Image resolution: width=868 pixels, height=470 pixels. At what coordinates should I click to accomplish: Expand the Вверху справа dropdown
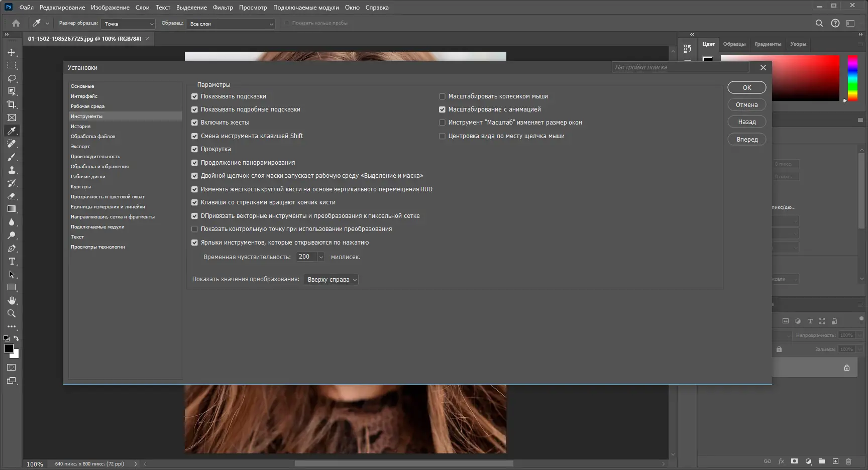pos(331,279)
